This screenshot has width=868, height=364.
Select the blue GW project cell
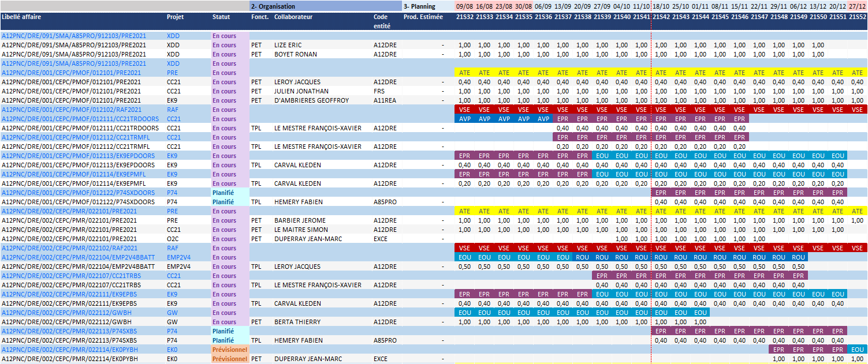(x=172, y=313)
